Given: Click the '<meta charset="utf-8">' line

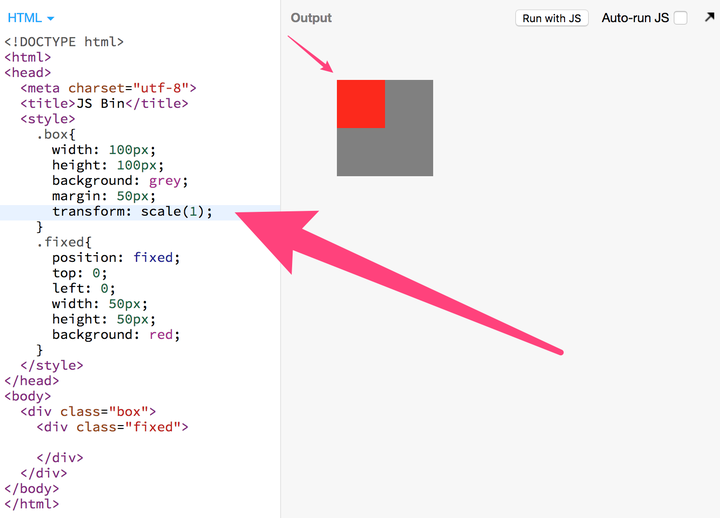Looking at the screenshot, I should (x=108, y=88).
